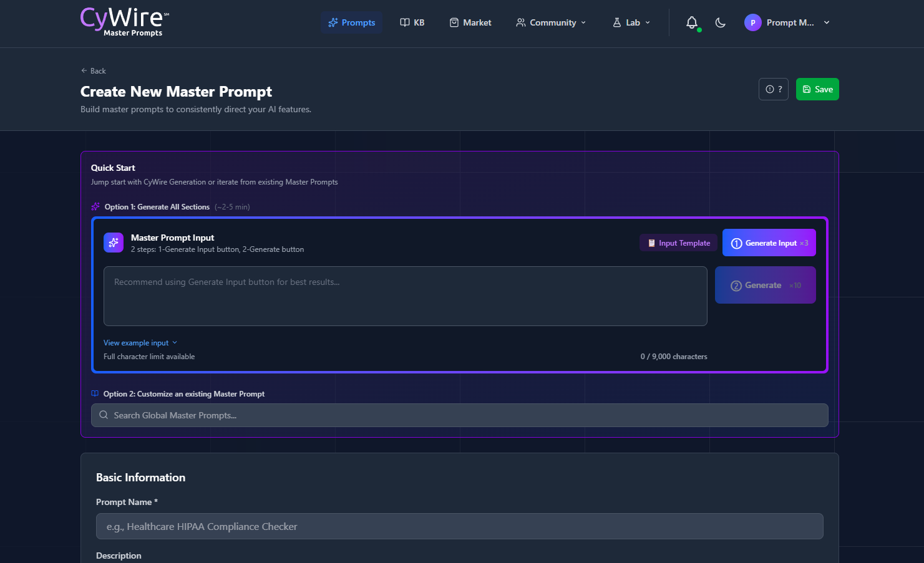Click 'Option 2: Customize an existing Master Prompt'
This screenshot has height=563, width=924.
click(184, 394)
